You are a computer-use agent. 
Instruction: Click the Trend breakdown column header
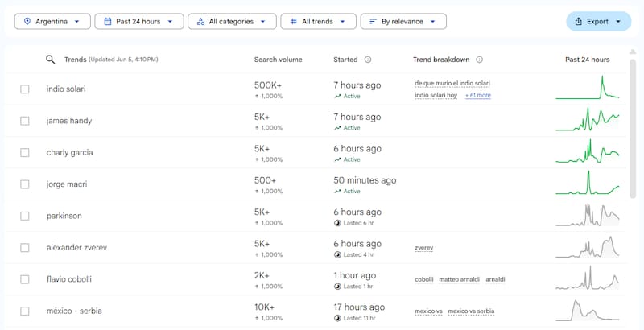click(x=441, y=60)
